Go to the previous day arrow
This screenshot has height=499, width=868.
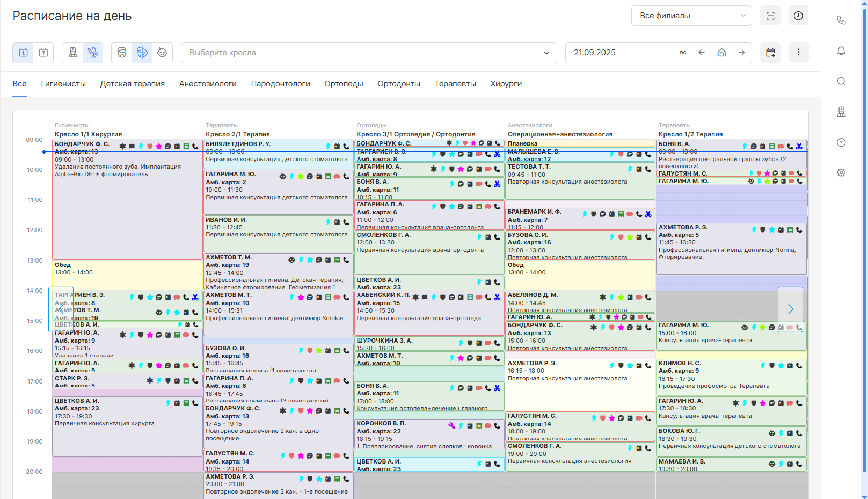pyautogui.click(x=701, y=53)
